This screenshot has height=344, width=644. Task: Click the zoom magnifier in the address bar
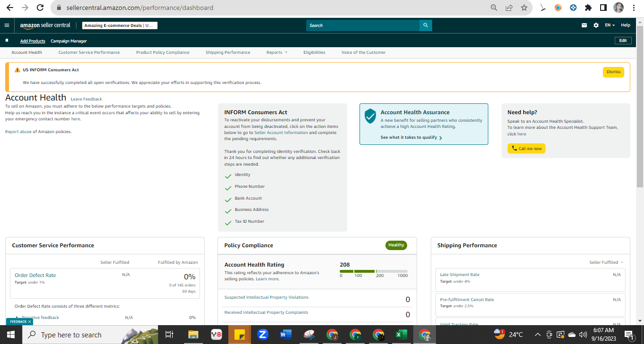click(x=494, y=8)
